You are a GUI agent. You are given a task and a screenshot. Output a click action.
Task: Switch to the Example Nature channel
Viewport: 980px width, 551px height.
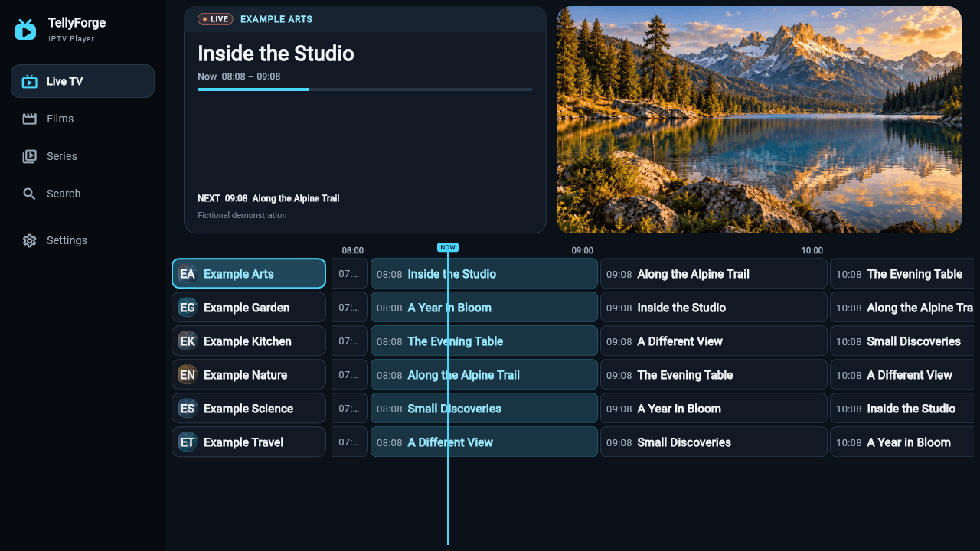[249, 375]
